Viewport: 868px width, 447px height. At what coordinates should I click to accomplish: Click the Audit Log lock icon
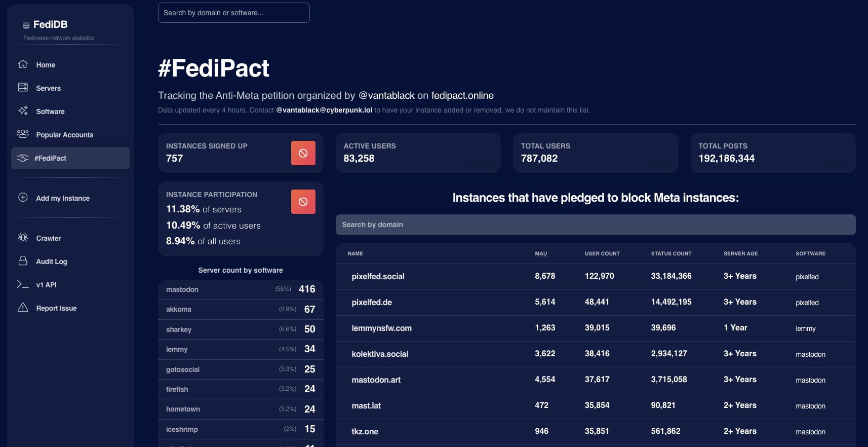pos(23,260)
